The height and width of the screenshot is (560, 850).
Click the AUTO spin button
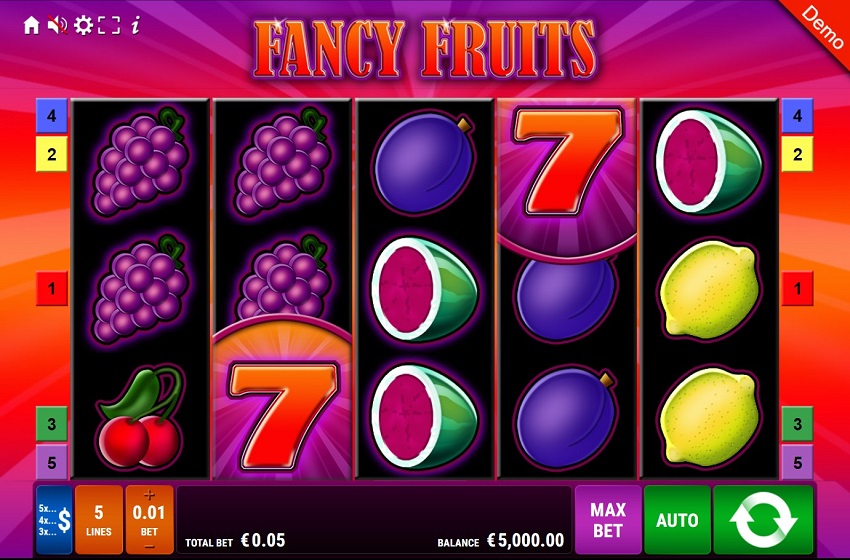(677, 520)
